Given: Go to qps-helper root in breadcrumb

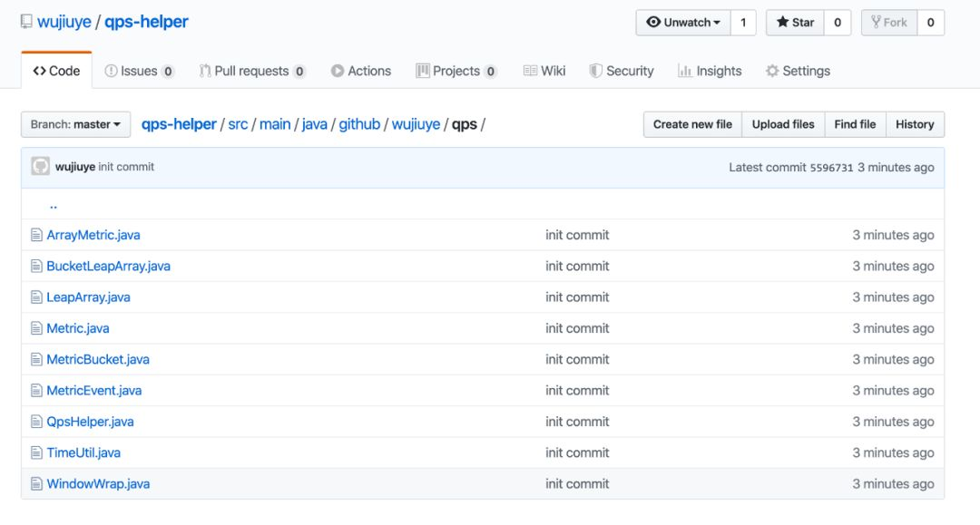Looking at the screenshot, I should (x=179, y=124).
